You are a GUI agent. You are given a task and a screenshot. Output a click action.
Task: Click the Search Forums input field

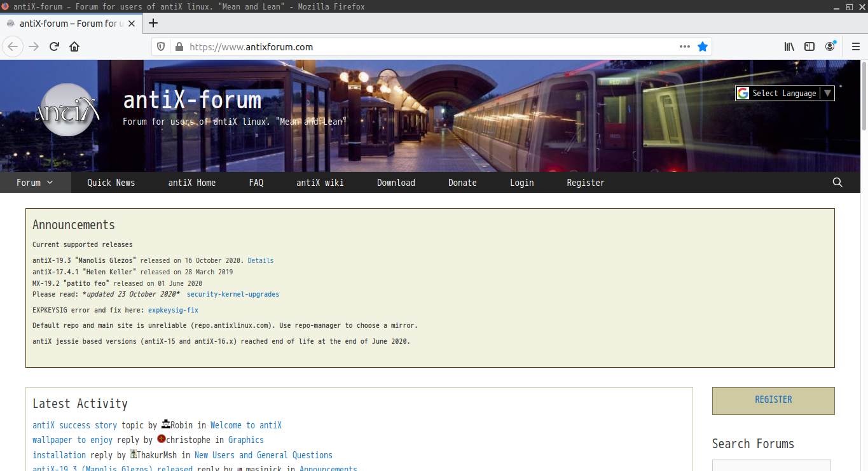tap(771, 465)
